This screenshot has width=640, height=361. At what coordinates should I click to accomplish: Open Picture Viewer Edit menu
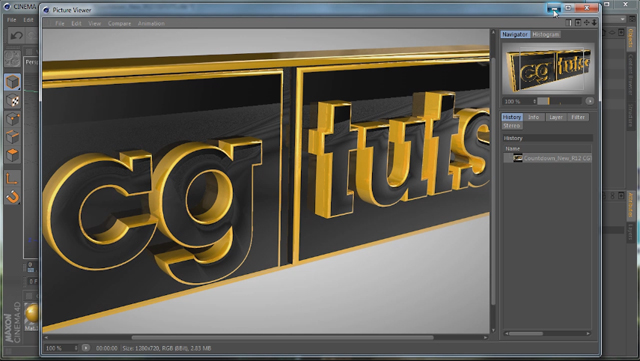pos(76,23)
